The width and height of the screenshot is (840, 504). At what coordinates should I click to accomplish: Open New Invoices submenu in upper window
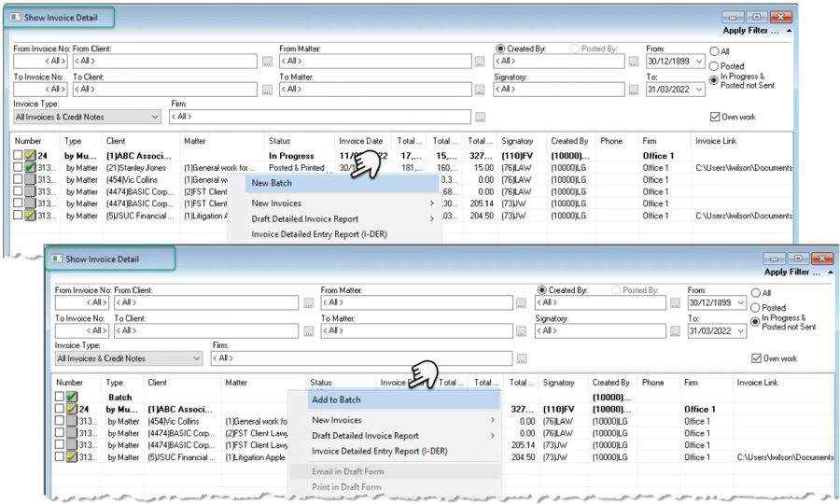coord(342,203)
